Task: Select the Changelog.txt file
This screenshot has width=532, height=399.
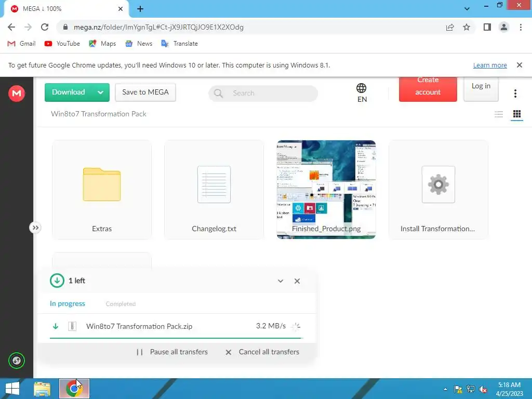Action: [x=214, y=190]
